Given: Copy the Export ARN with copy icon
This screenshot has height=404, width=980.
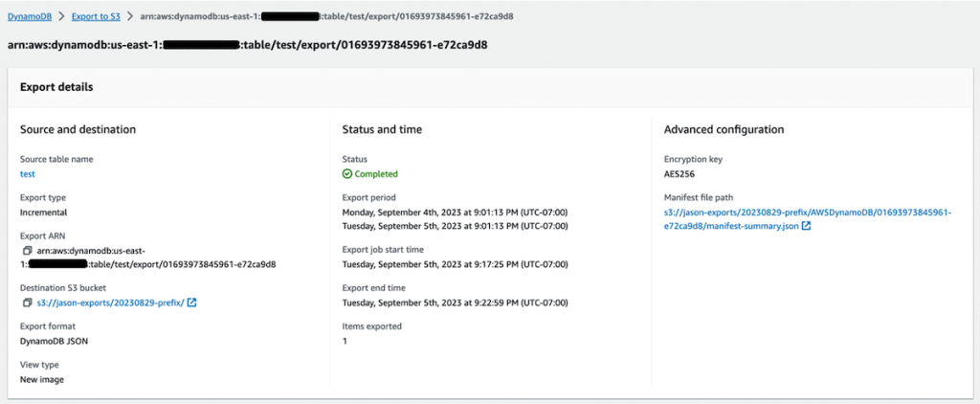Looking at the screenshot, I should pyautogui.click(x=27, y=250).
